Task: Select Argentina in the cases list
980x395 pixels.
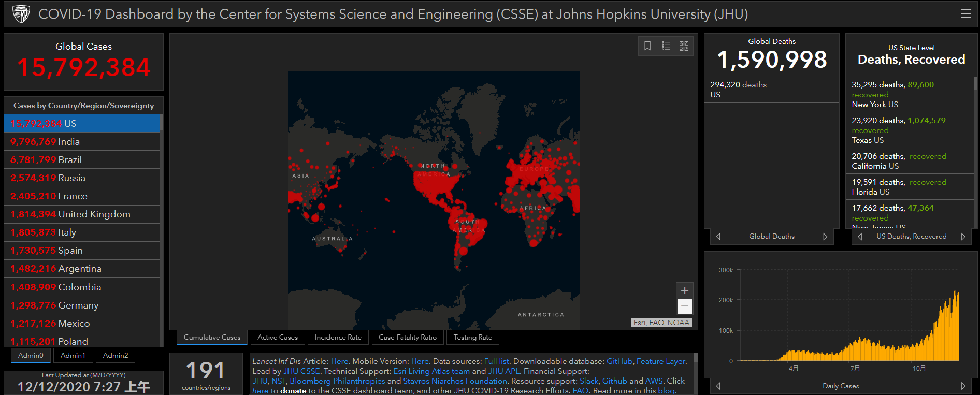Action: 82,269
